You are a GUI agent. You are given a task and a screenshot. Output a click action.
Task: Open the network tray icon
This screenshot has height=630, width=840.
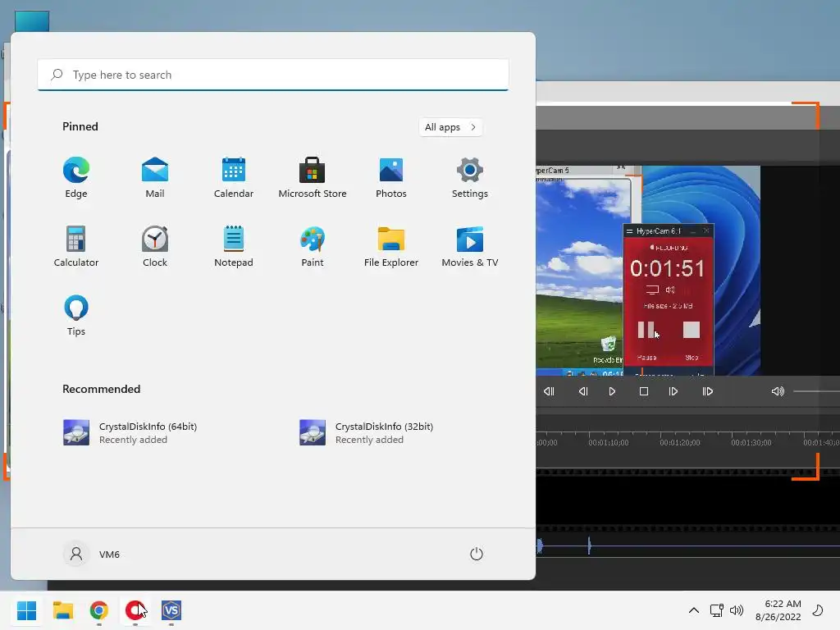point(716,610)
